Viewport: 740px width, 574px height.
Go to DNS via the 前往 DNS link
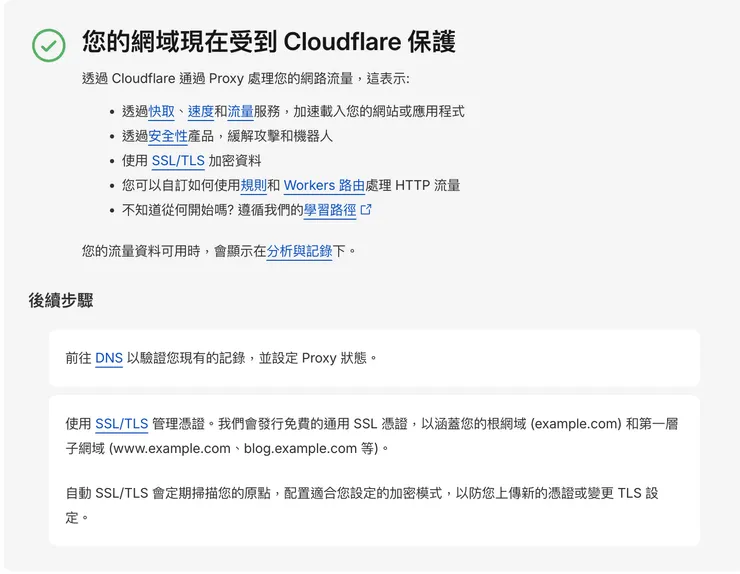(109, 357)
